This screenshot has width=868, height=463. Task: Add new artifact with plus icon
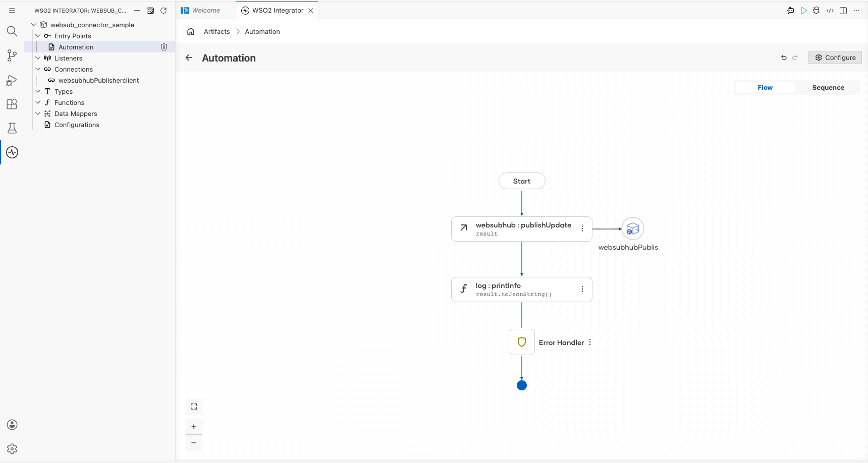[x=137, y=10]
